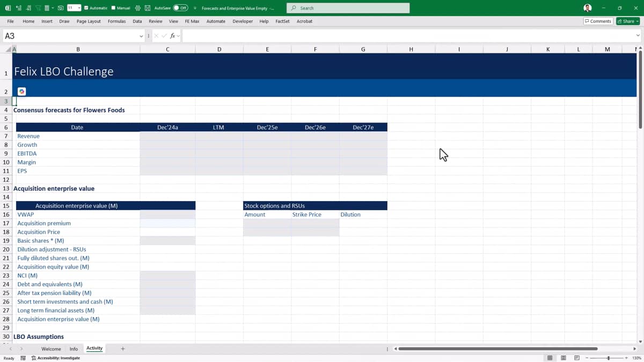Click the 'Revenue' label cell
The image size is (644, 362).
tap(78, 136)
